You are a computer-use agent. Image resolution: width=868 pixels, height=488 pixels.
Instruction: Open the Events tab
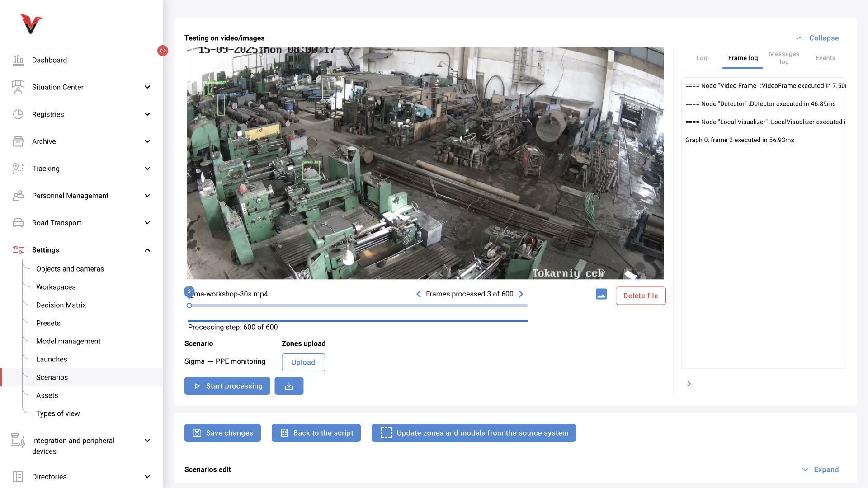coord(825,58)
